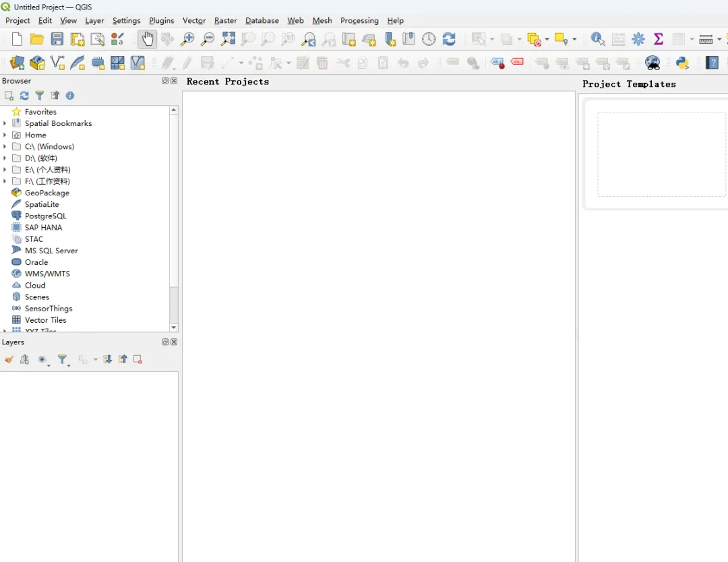
Task: Open dropdown arrow next to Deselect Features
Action: [547, 40]
